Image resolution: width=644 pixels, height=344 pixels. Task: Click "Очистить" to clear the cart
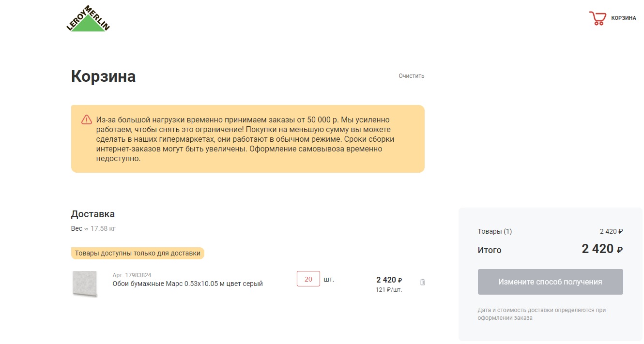click(x=411, y=76)
